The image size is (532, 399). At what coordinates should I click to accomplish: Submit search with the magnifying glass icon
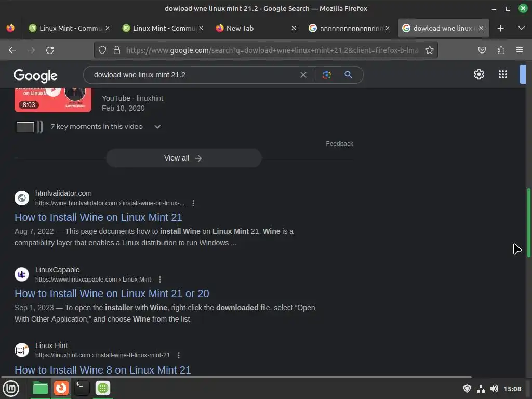pos(348,75)
